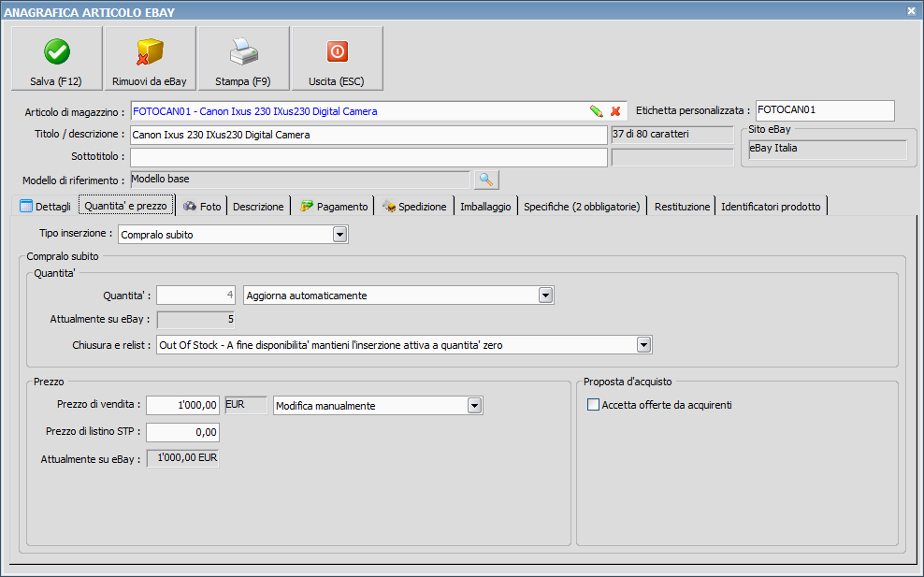Click the empty Sottotitolo field
Screen dimensions: 924x577
368,157
